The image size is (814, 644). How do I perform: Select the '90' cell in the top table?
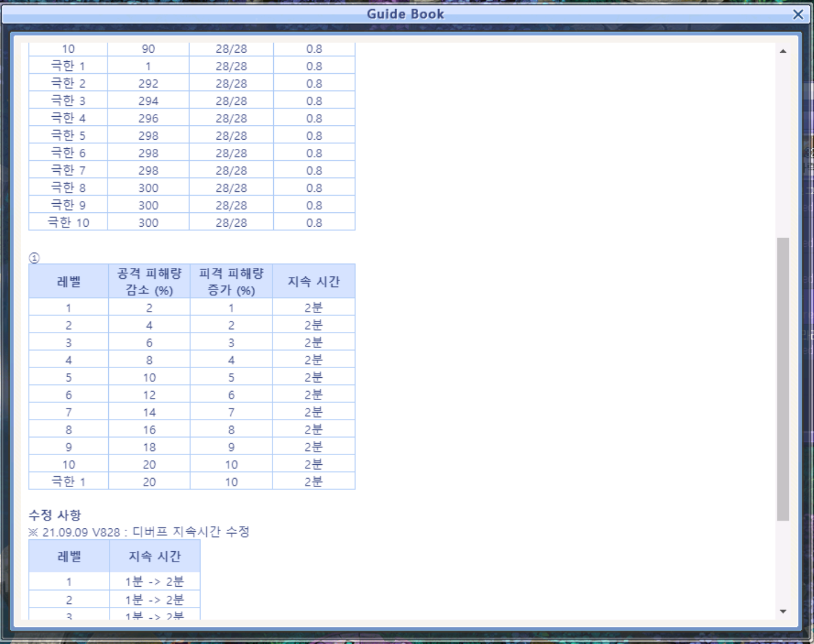(148, 49)
